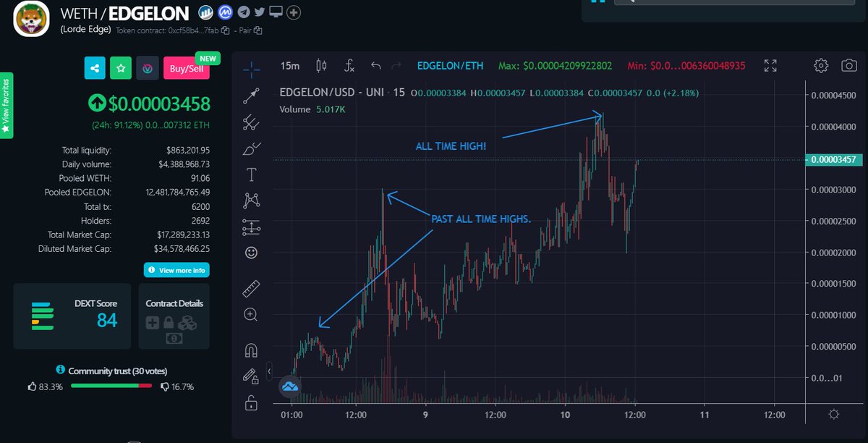868x443 pixels.
Task: Open the Twitter link for EDGELON
Action: click(x=259, y=12)
